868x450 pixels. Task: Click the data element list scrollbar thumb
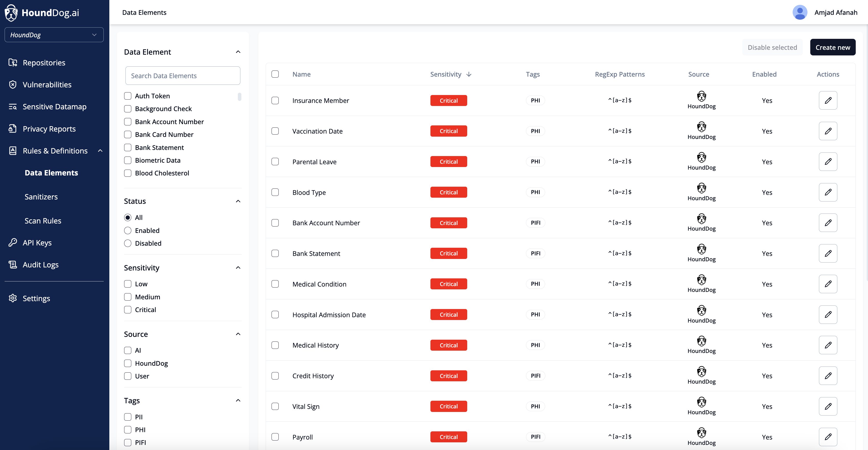coord(240,97)
